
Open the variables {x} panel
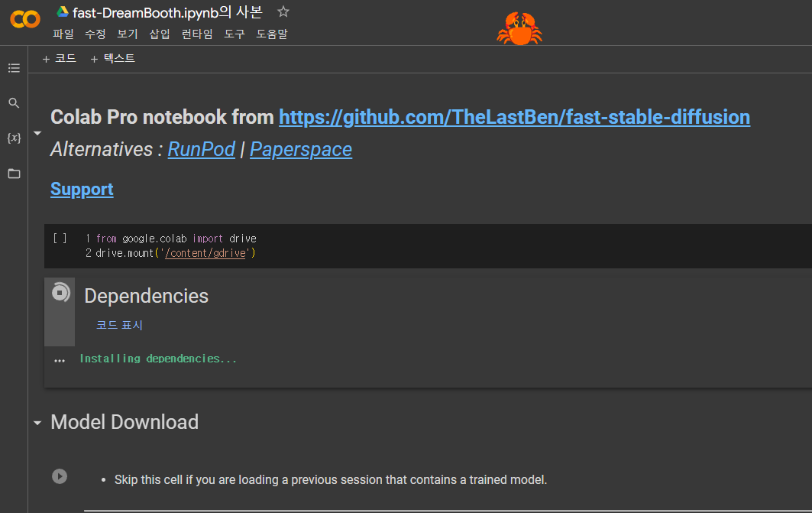[x=14, y=138]
